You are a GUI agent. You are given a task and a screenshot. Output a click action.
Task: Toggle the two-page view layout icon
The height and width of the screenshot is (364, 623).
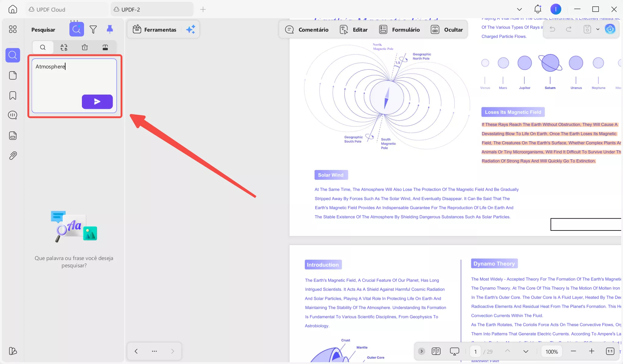[x=436, y=352]
